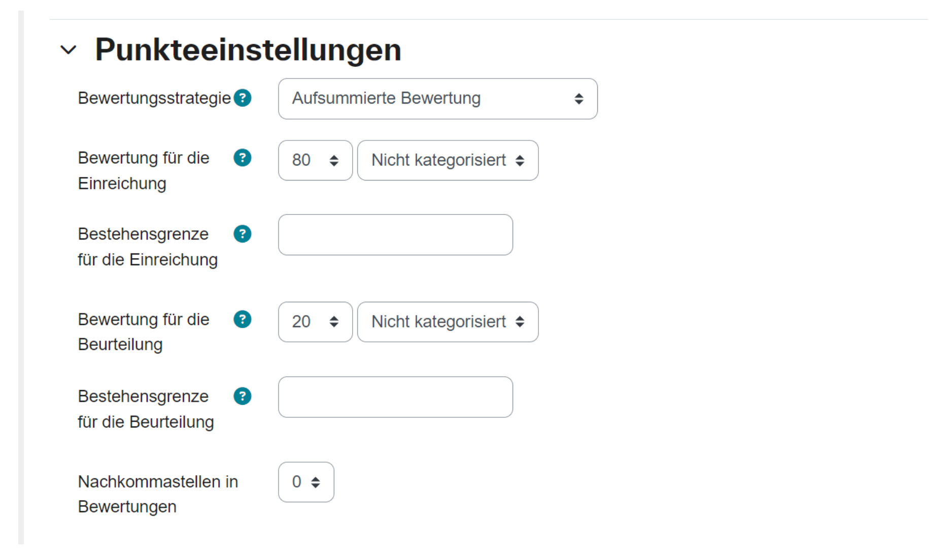Collapse the Punkteeinstellungen section with the chevron
The height and width of the screenshot is (560, 952).
pos(69,49)
